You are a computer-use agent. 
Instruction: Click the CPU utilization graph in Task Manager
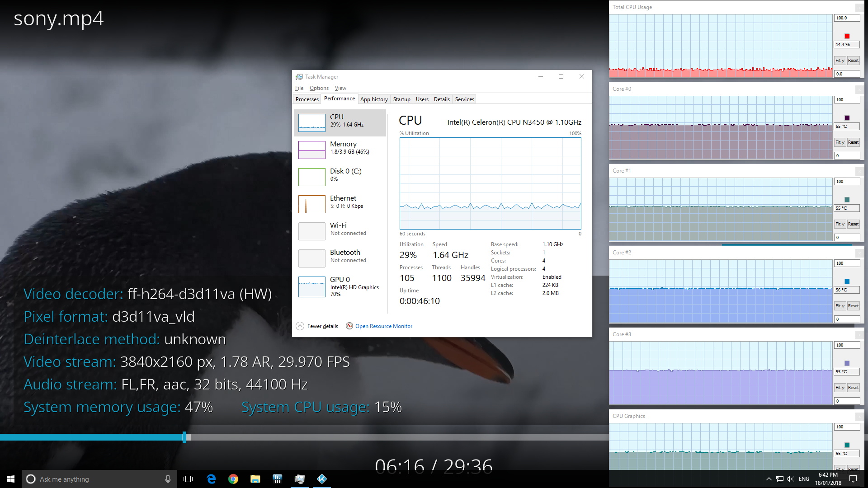click(490, 183)
